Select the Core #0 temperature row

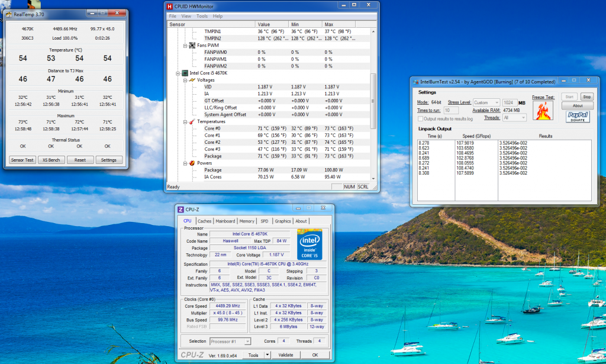[269, 128]
